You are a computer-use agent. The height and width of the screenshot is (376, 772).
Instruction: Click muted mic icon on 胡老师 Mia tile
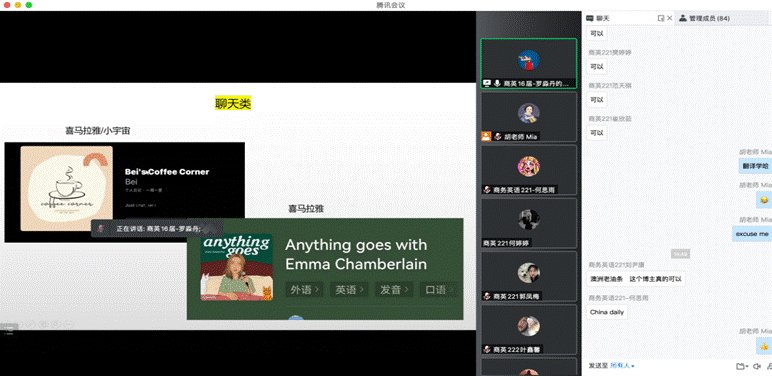click(x=498, y=137)
